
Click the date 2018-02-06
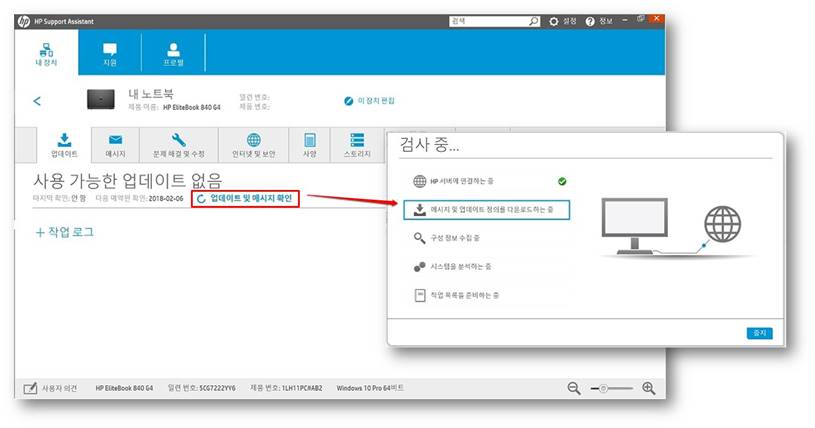(x=166, y=199)
